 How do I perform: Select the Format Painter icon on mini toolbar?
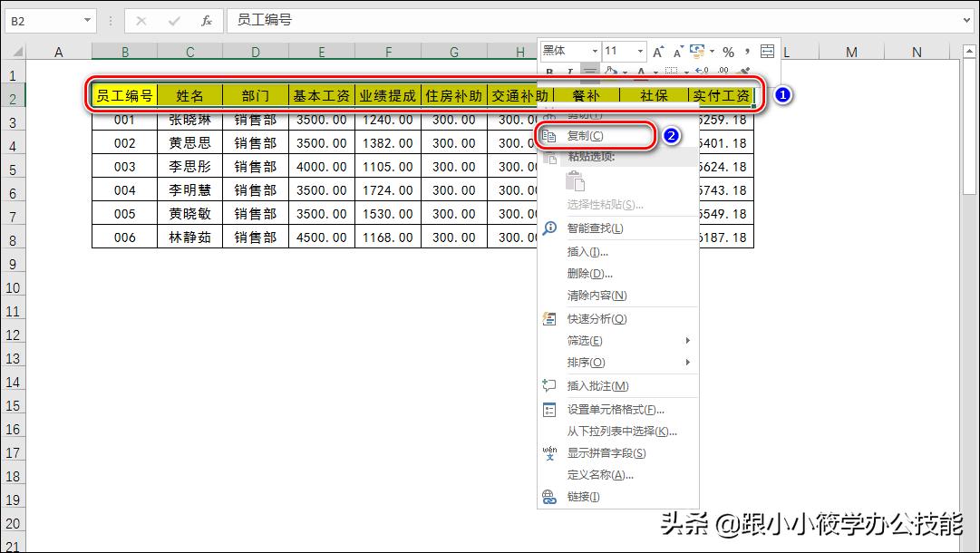click(x=743, y=70)
